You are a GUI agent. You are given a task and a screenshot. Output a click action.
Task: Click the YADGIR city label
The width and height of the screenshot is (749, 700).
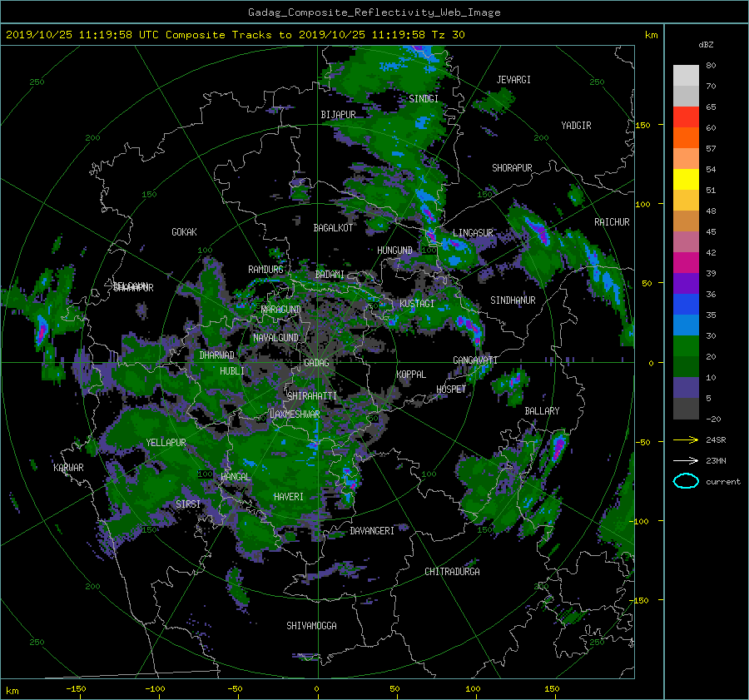(x=576, y=125)
